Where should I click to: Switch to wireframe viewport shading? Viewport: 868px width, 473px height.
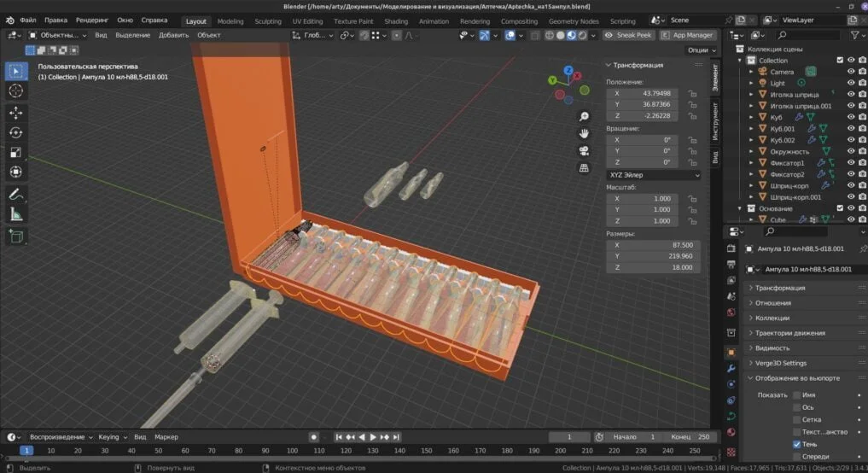(549, 35)
